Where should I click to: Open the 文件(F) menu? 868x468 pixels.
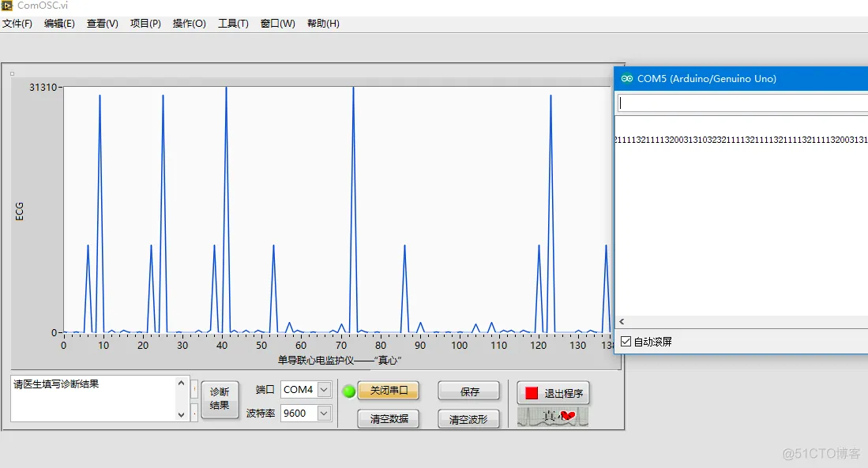tap(17, 23)
